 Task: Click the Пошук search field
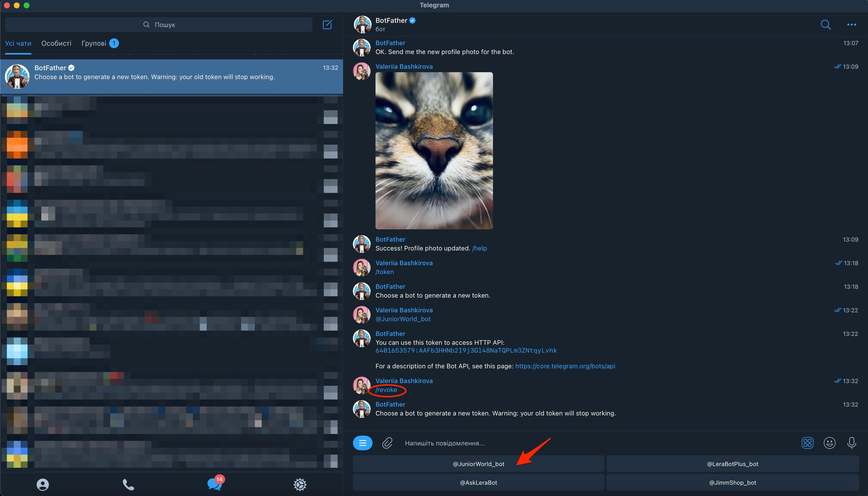pos(159,25)
